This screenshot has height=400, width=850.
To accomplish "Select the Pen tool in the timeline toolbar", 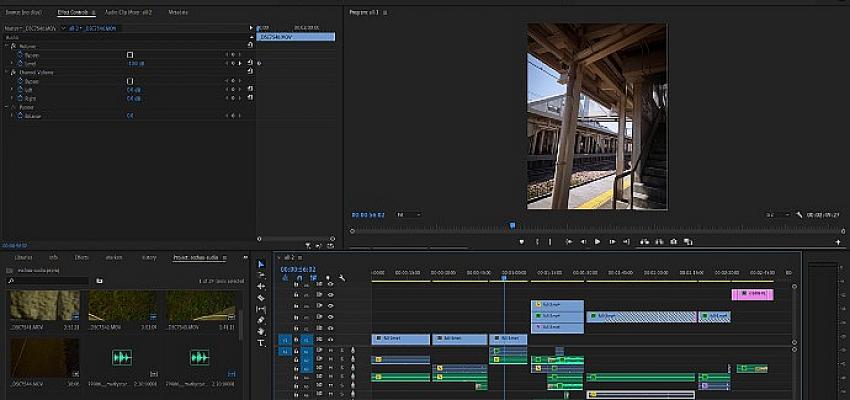I will coord(261,321).
